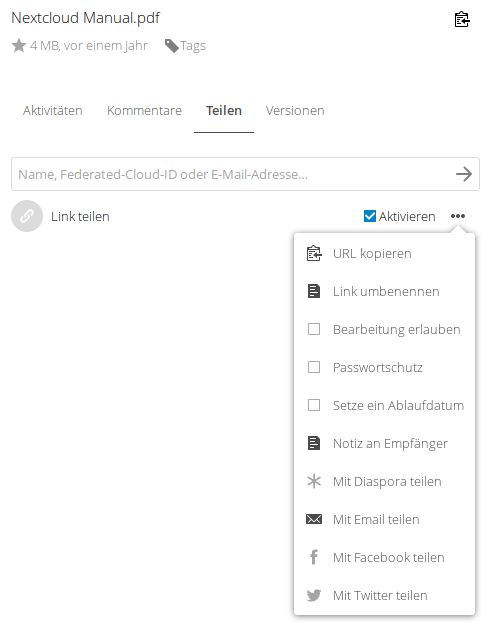489x627 pixels.
Task: Click the Diaspora asterisk icon
Action: pyautogui.click(x=314, y=481)
